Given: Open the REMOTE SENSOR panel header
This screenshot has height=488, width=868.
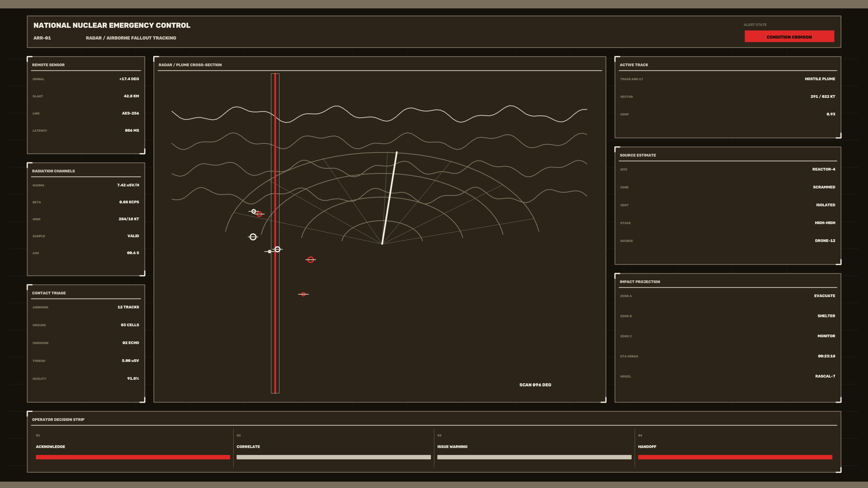Looking at the screenshot, I should click(x=48, y=65).
